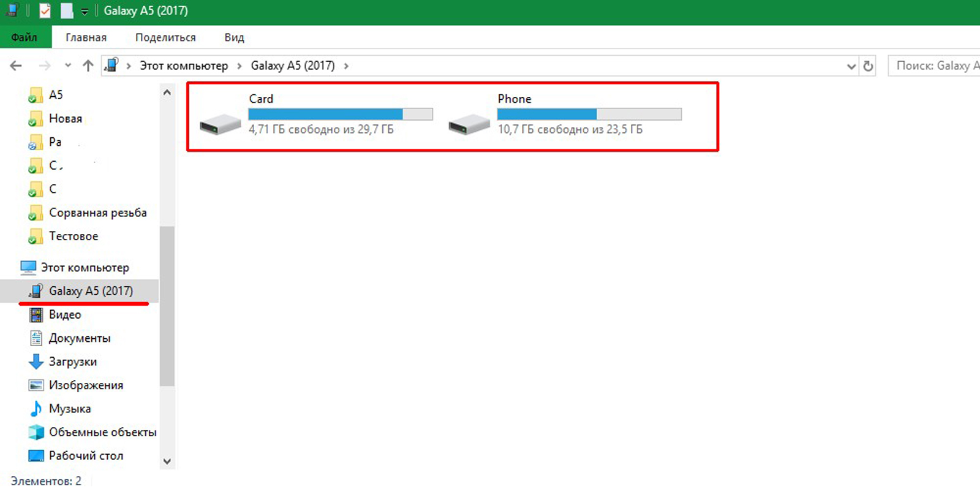The width and height of the screenshot is (980, 492).
Task: Click the New folder quick access icon
Action: coord(67,10)
